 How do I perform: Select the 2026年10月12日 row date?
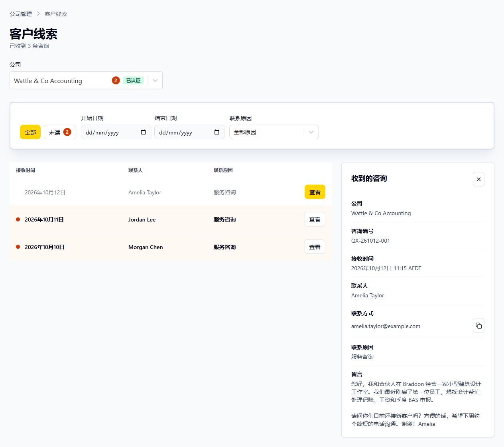pos(45,192)
